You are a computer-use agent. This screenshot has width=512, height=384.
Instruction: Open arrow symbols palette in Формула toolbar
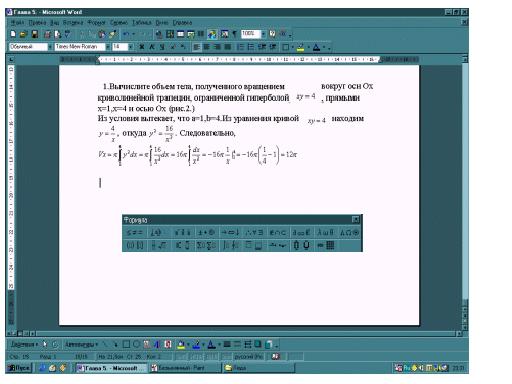tap(231, 232)
